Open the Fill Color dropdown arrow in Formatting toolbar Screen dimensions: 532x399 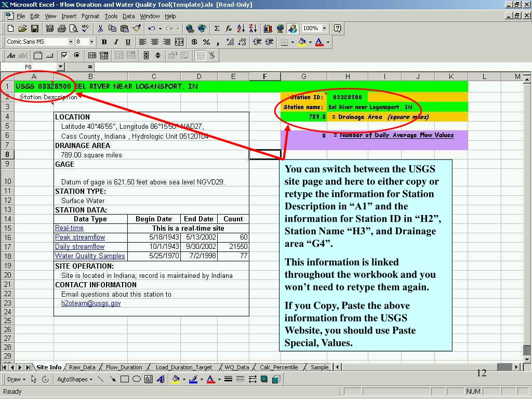point(310,42)
